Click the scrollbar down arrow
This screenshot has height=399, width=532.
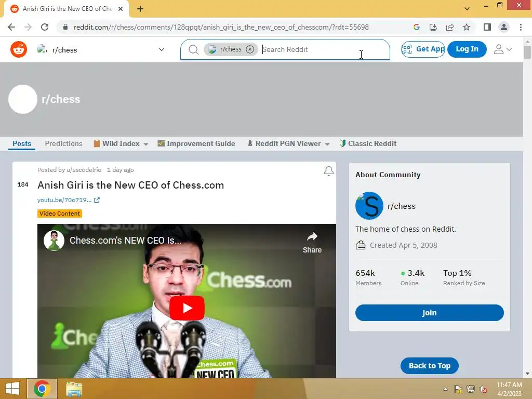[527, 374]
